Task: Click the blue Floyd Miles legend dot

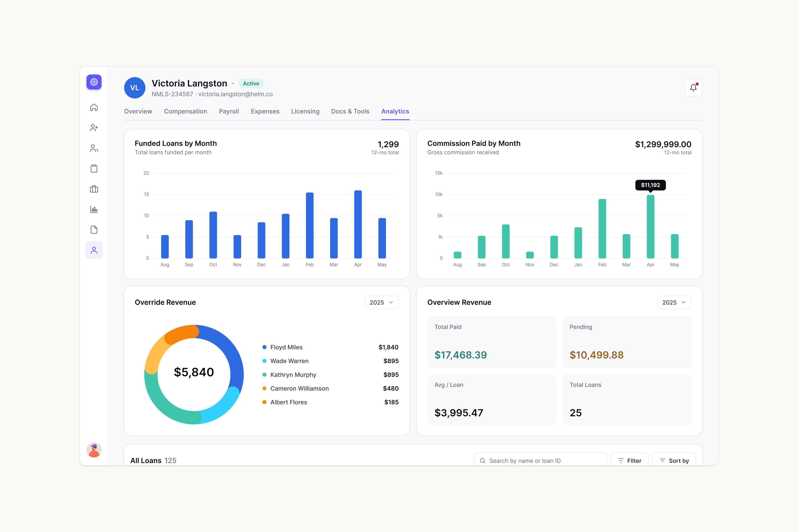Action: [264, 347]
